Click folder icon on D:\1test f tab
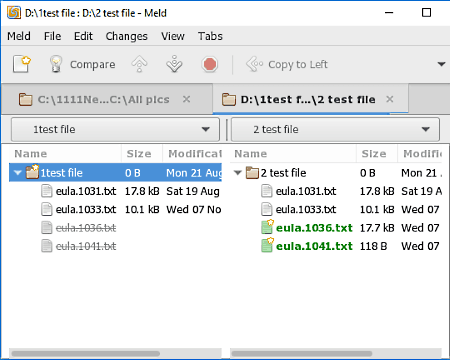Screen dimensions: 450x360 (x=229, y=99)
